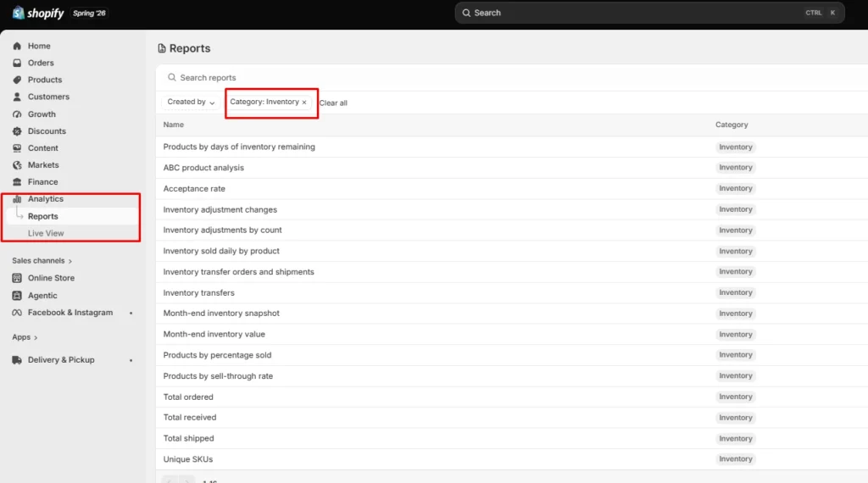Click the pin dot beside Facebook & Instagram
The image size is (868, 483).
pos(131,314)
